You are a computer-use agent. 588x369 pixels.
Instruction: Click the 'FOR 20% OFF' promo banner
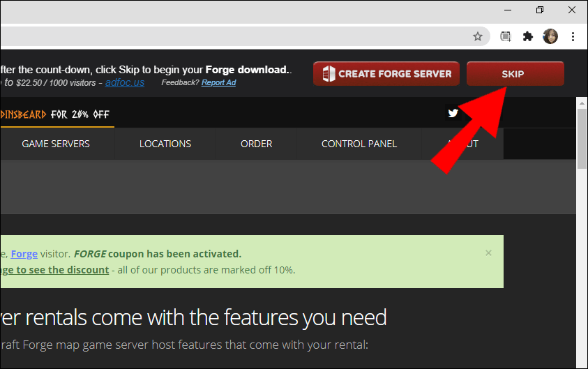80,114
